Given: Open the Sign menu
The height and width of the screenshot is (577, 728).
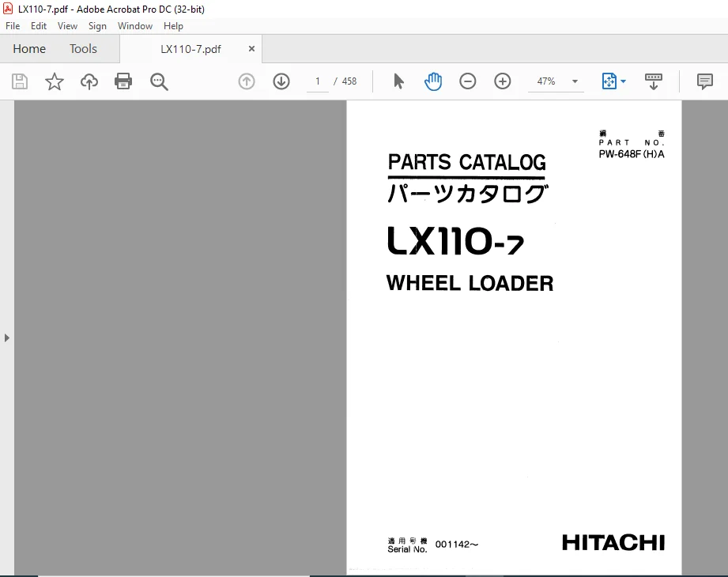Looking at the screenshot, I should click(97, 26).
